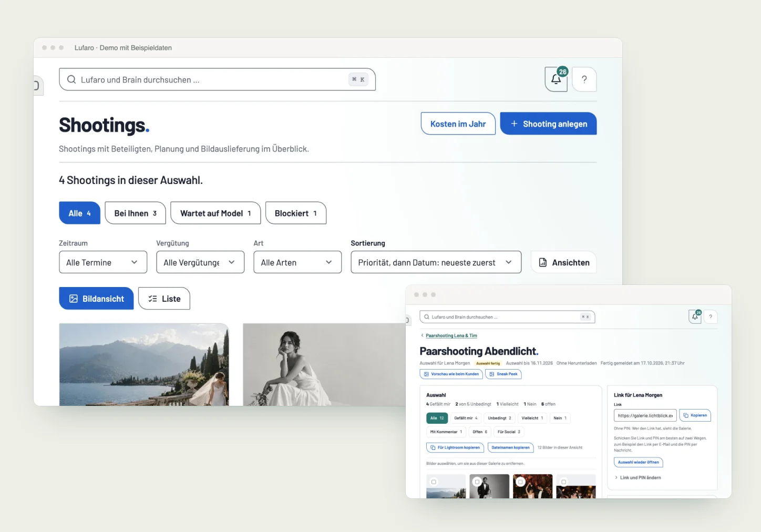Image resolution: width=761 pixels, height=532 pixels.
Task: Open help question mark in Shootings window
Action: pos(584,79)
